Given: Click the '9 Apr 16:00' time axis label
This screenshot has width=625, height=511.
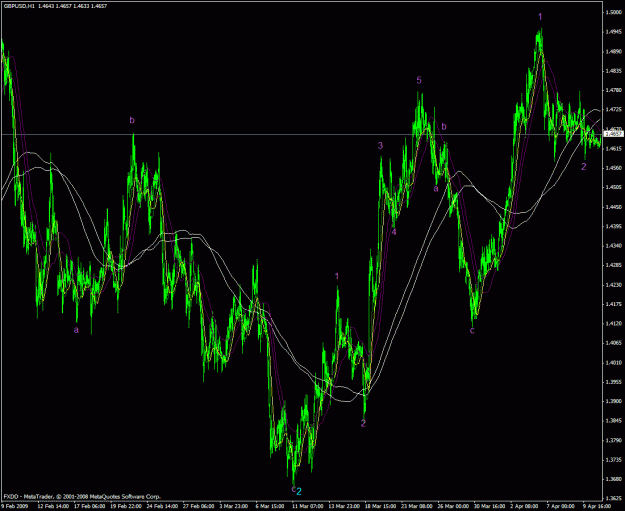Looking at the screenshot, I should [597, 506].
